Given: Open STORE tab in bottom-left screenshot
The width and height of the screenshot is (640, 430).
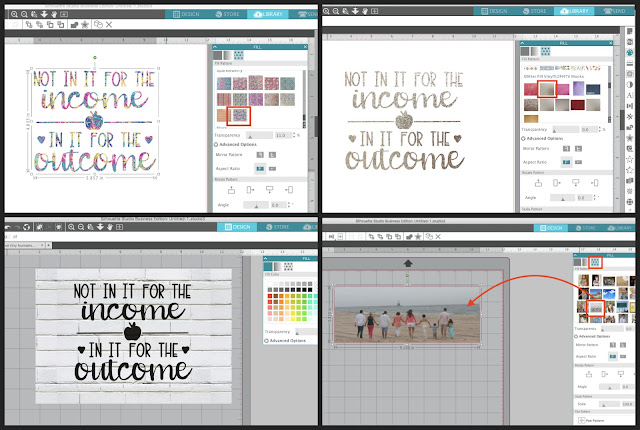Looking at the screenshot, I should click(278, 227).
